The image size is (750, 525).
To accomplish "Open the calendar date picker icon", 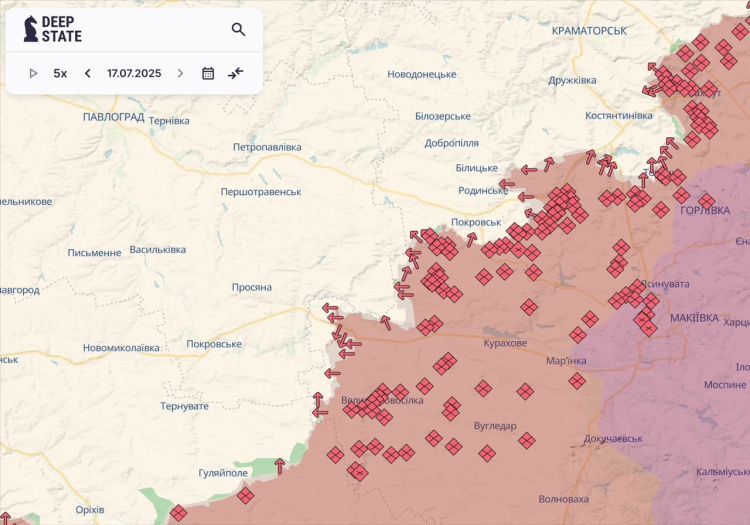I will pyautogui.click(x=208, y=73).
